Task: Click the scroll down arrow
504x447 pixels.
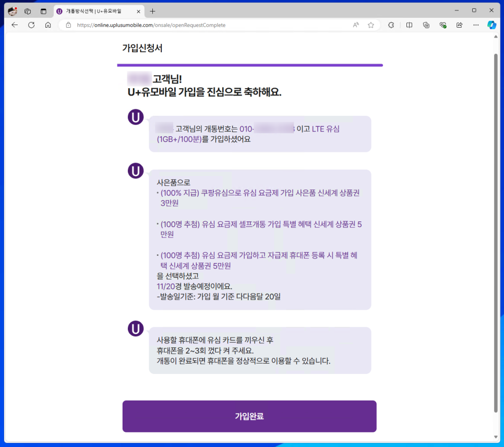Action: 496,437
